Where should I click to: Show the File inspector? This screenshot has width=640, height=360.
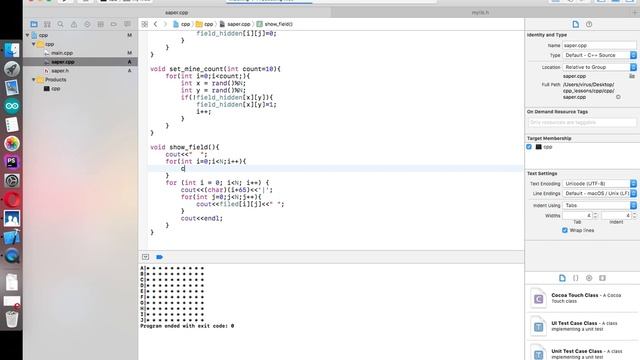tap(576, 24)
